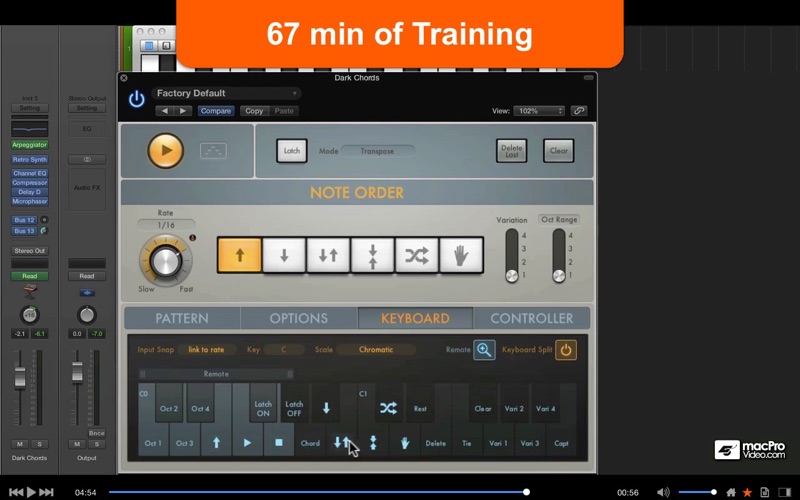This screenshot has height=500, width=800.
Task: Click the Chord remote key
Action: click(x=310, y=443)
